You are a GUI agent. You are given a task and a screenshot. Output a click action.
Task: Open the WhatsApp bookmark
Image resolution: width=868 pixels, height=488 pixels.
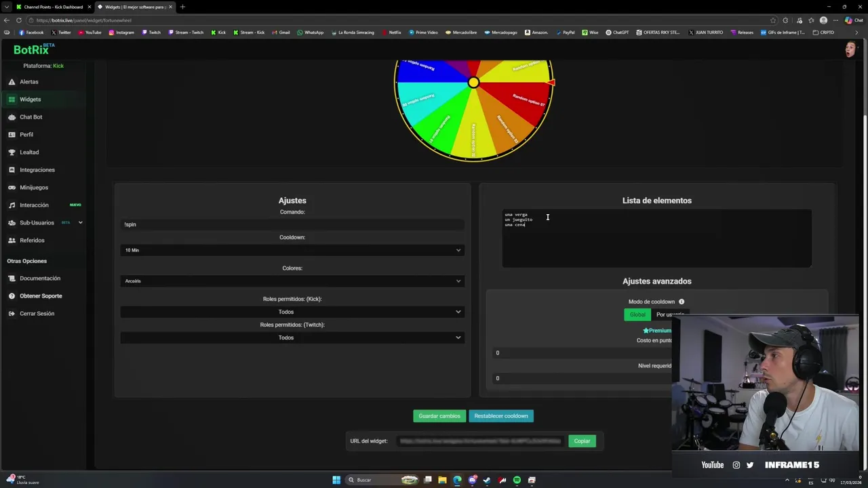pos(311,33)
